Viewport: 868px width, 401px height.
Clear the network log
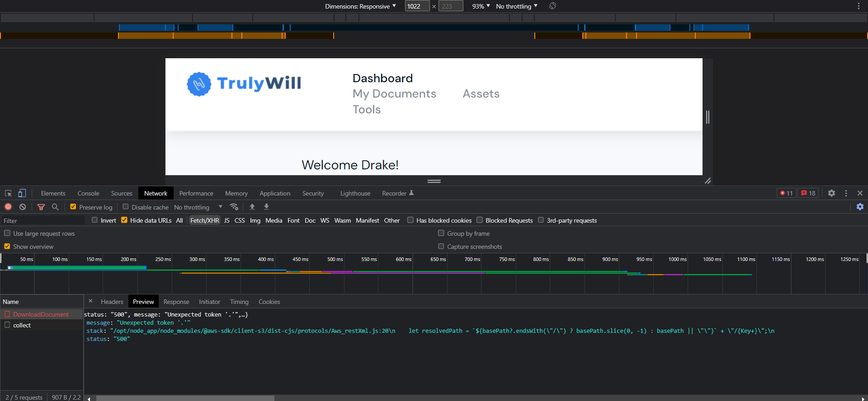coord(23,207)
